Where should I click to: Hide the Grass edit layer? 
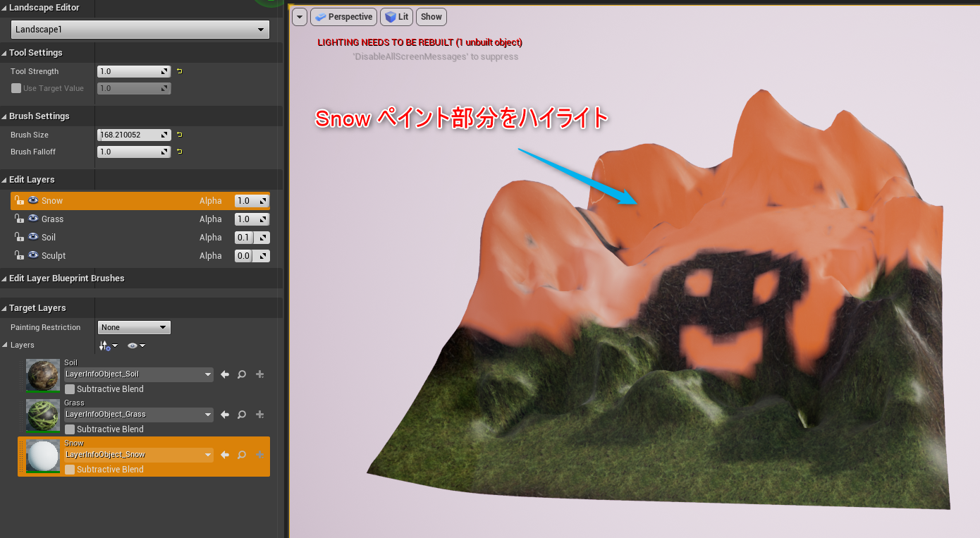click(x=33, y=219)
